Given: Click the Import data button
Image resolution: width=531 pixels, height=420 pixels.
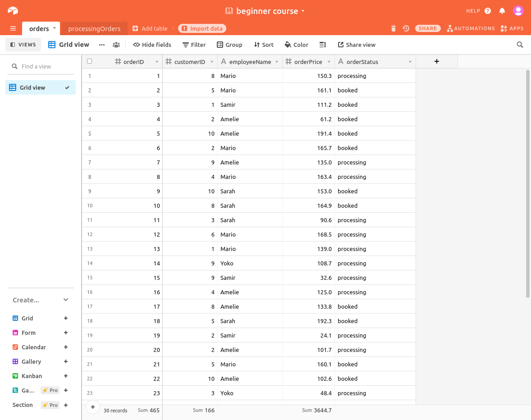Looking at the screenshot, I should (x=202, y=28).
